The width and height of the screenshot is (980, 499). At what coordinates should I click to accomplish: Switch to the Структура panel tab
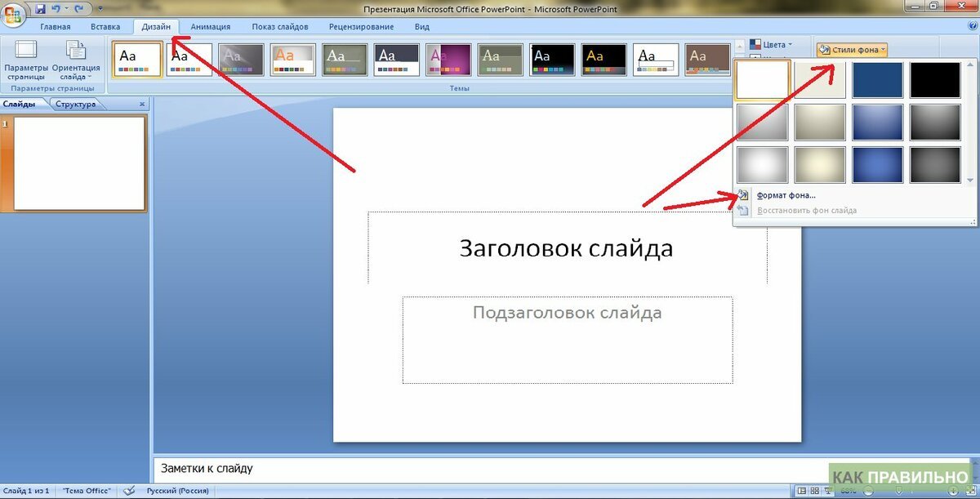pos(76,105)
